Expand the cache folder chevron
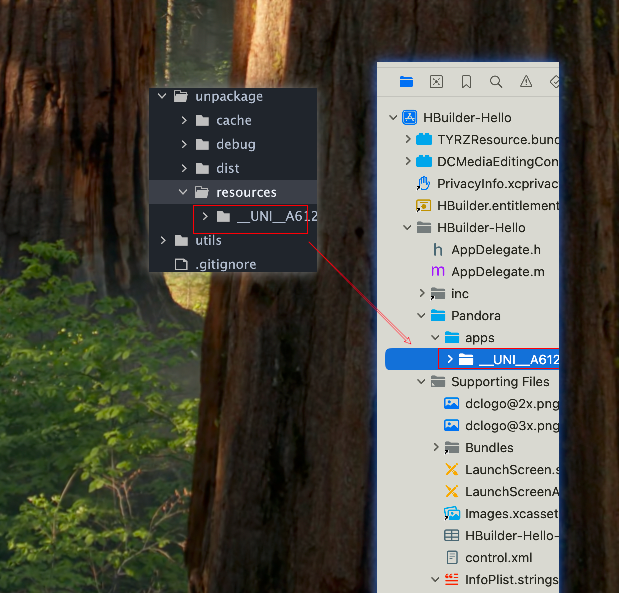This screenshot has width=619, height=593. click(184, 121)
